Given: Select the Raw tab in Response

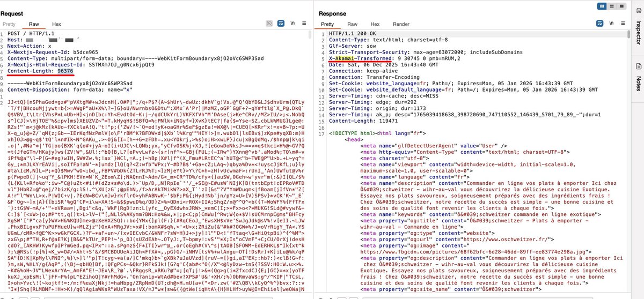Looking at the screenshot, I should pyautogui.click(x=352, y=25).
